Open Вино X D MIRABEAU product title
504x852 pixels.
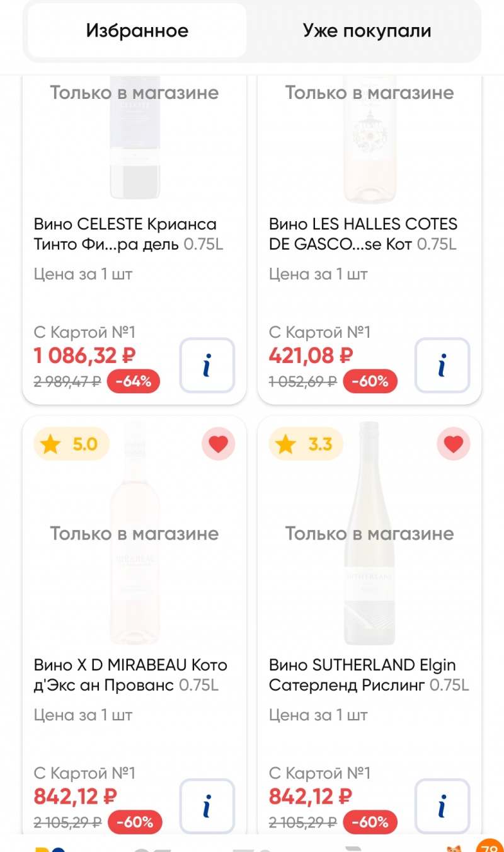(x=130, y=675)
